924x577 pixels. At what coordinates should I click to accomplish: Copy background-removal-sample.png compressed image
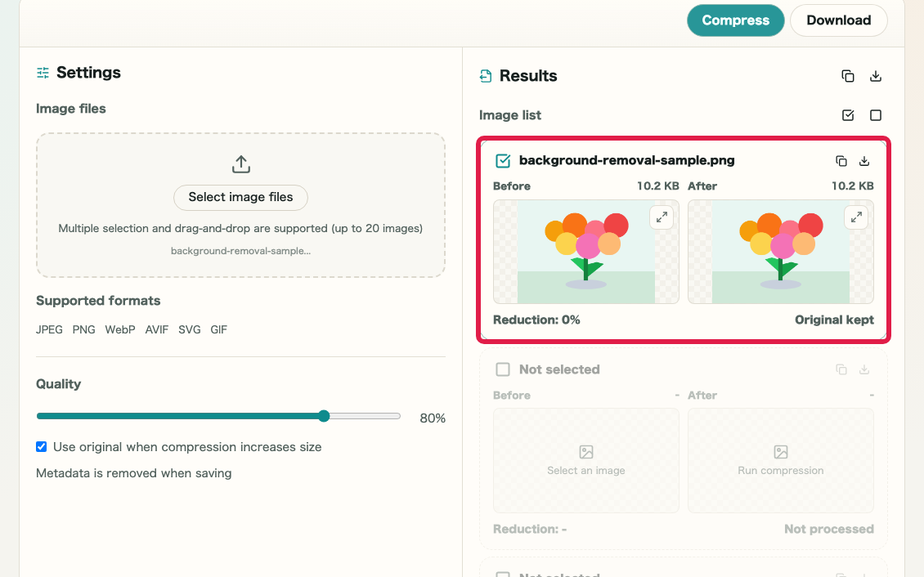(x=841, y=161)
